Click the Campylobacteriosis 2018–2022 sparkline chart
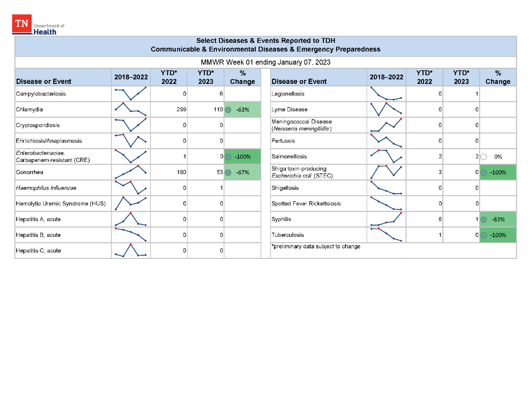 tap(131, 94)
